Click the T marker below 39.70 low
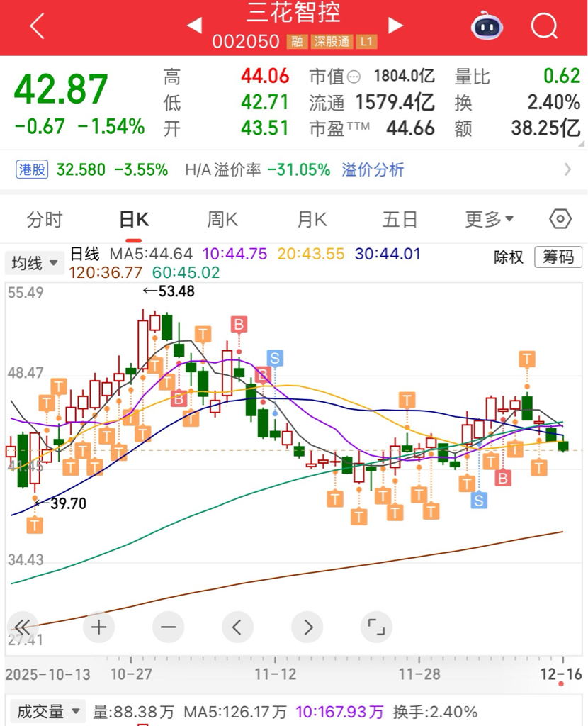 point(35,525)
